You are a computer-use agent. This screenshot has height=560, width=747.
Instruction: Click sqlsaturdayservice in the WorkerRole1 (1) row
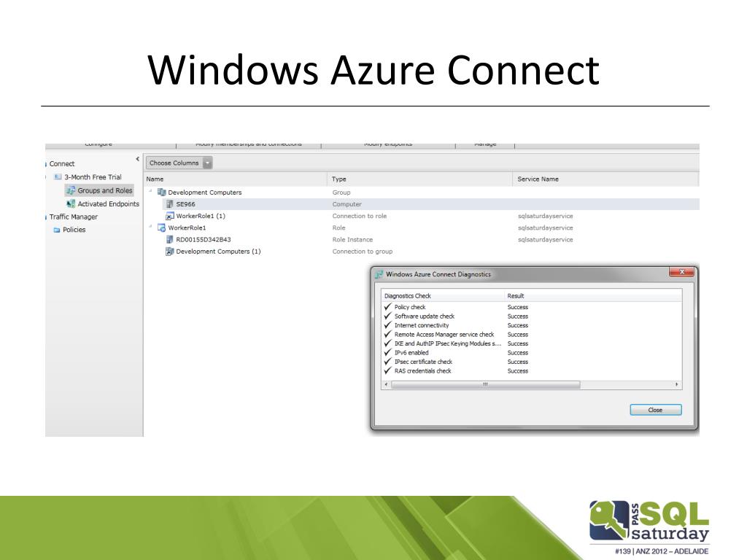pyautogui.click(x=546, y=216)
